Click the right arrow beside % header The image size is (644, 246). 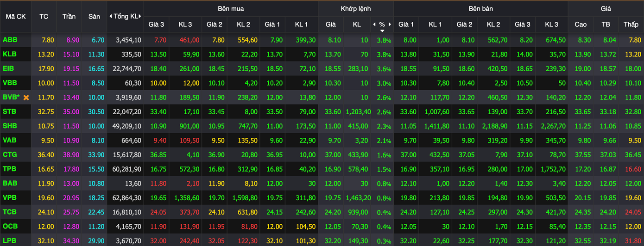390,24
